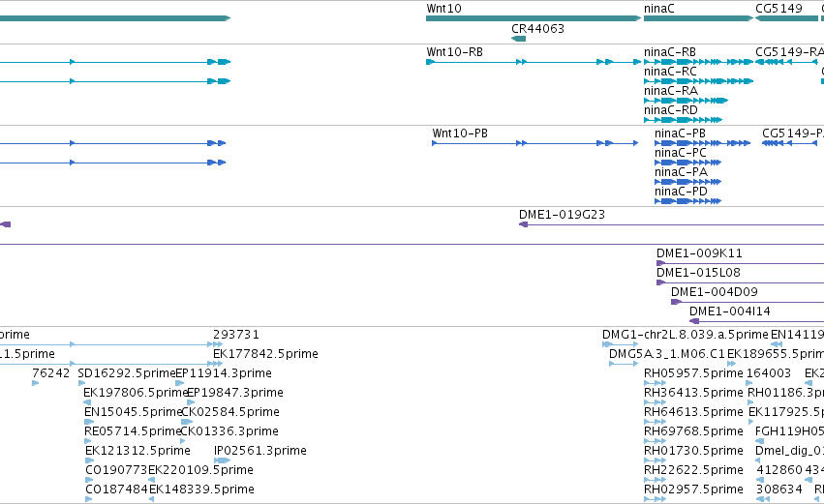Open BAC clone DME1-015L08
This screenshot has height=504, width=824.
[698, 273]
